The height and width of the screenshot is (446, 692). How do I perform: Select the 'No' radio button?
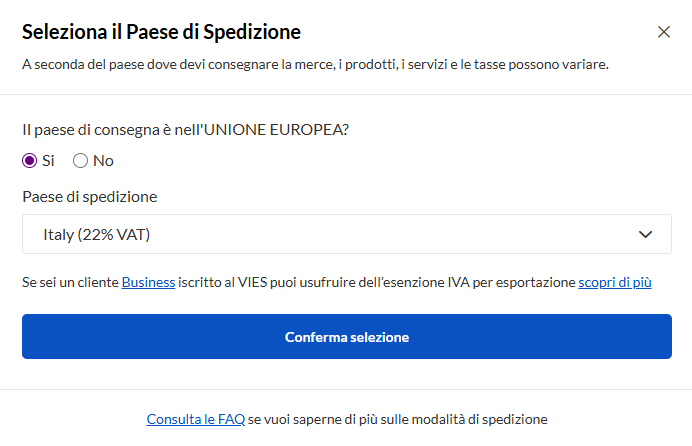point(81,160)
